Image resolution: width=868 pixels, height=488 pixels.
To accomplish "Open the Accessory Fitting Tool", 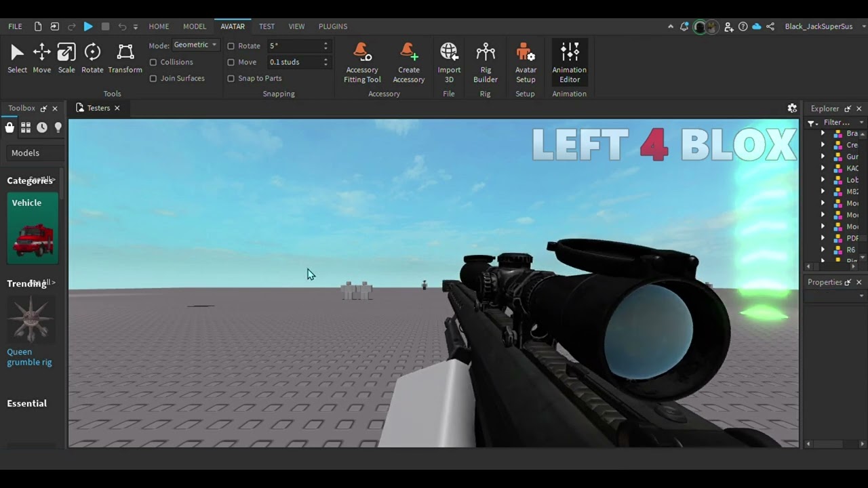I will 362,63.
